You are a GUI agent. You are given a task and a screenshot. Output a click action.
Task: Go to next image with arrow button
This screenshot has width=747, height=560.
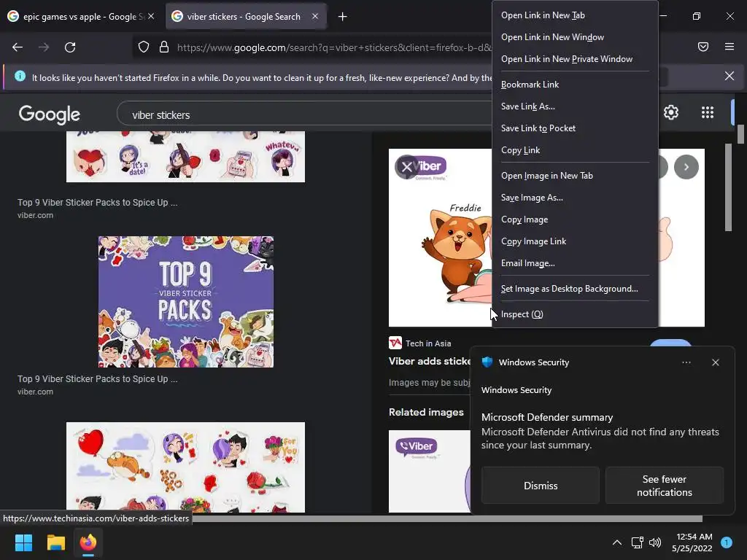[686, 167]
